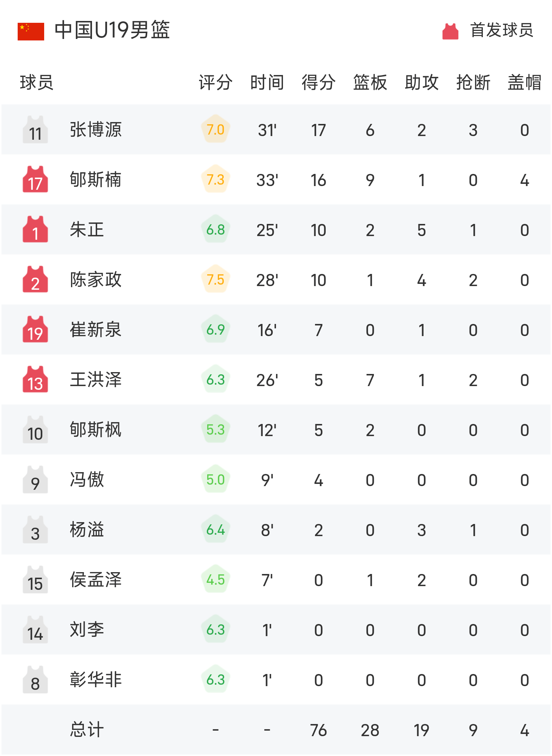Click jersey number 13 icon
The width and height of the screenshot is (552, 756).
click(35, 379)
